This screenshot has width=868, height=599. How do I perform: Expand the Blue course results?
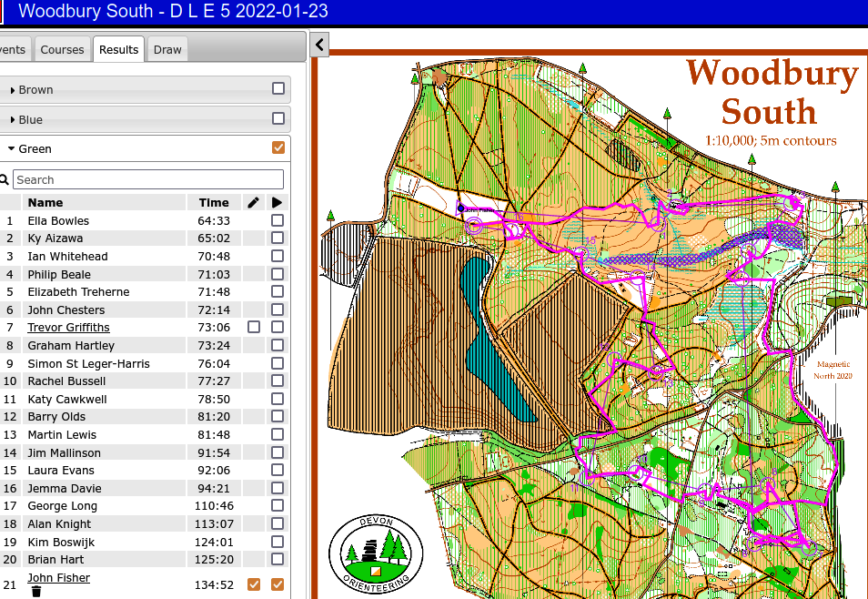(x=13, y=120)
